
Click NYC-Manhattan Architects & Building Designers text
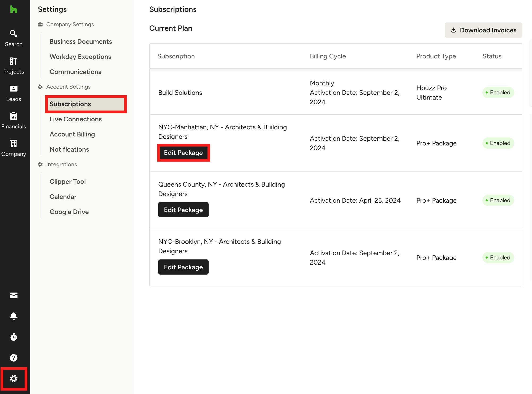coord(223,132)
